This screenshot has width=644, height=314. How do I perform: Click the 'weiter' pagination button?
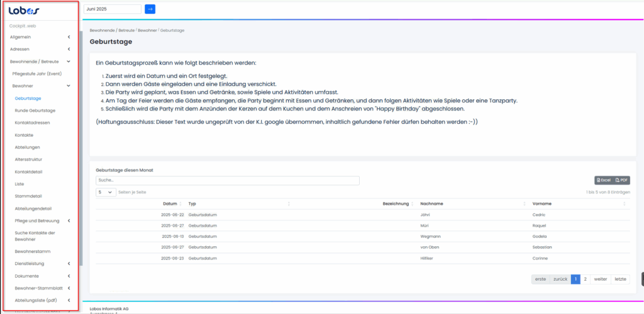click(600, 279)
